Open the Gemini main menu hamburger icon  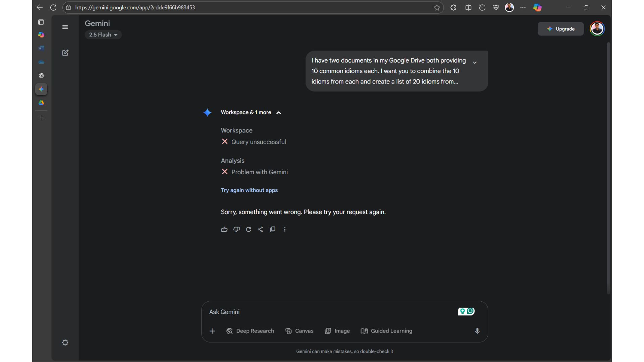(x=65, y=27)
